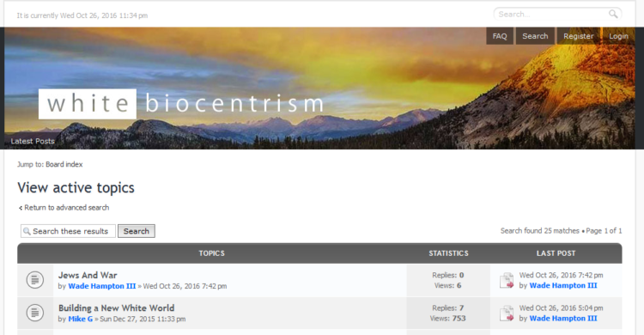This screenshot has width=644, height=335.
Task: Open the Search menu item in header
Action: 535,36
